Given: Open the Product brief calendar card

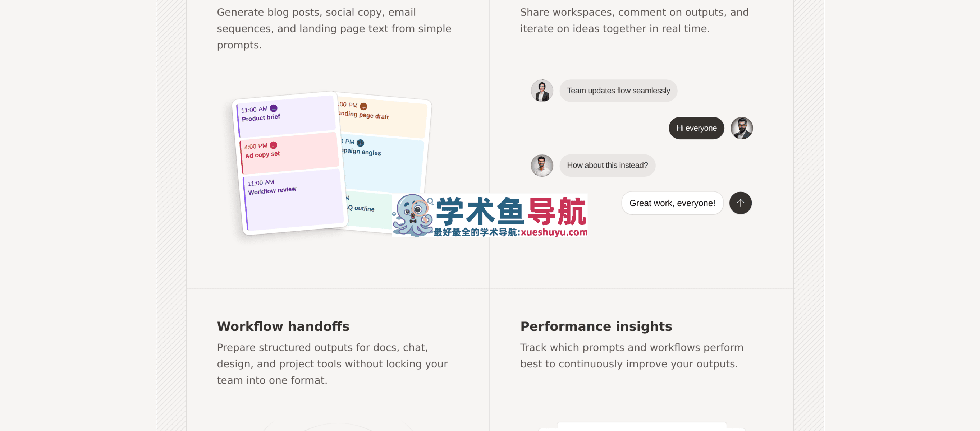Looking at the screenshot, I should [x=286, y=116].
